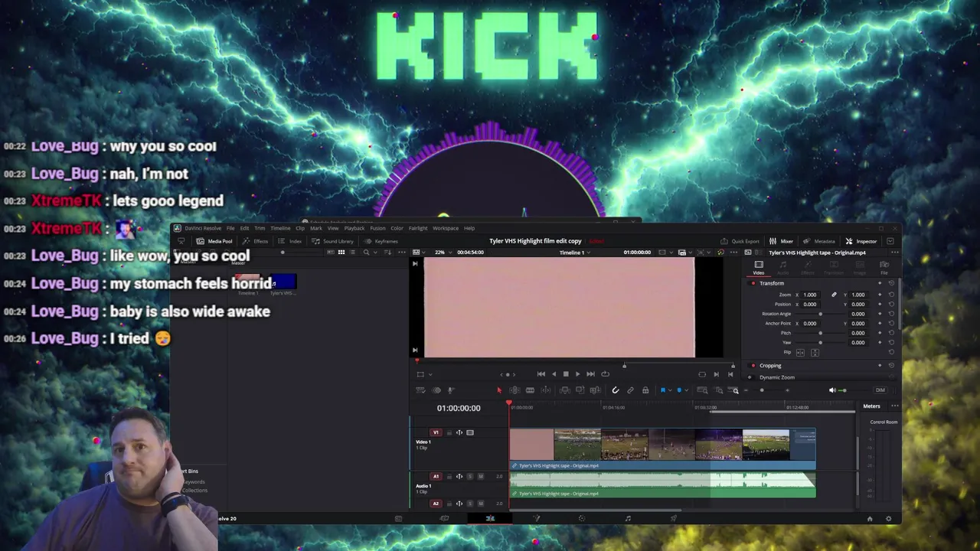This screenshot has width=980, height=551.
Task: Open the Cut page icon
Action: [x=444, y=519]
